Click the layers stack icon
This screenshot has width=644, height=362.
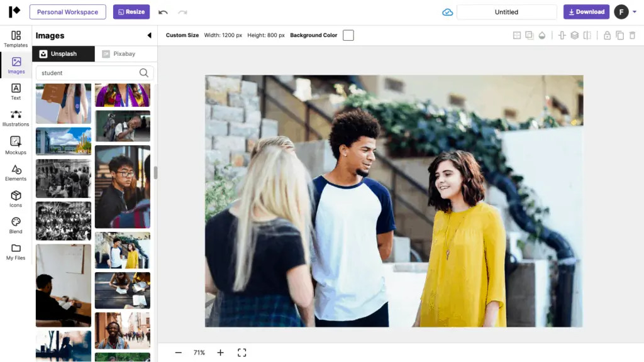click(x=574, y=36)
